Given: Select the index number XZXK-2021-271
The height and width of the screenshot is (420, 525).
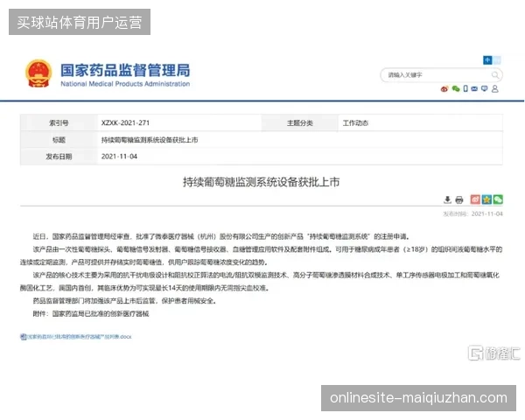Looking at the screenshot, I should [125, 122].
